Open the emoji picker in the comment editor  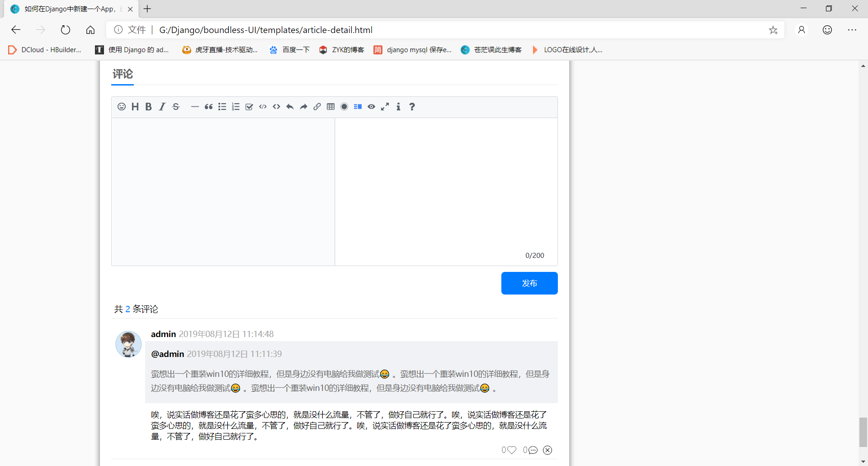coord(121,107)
